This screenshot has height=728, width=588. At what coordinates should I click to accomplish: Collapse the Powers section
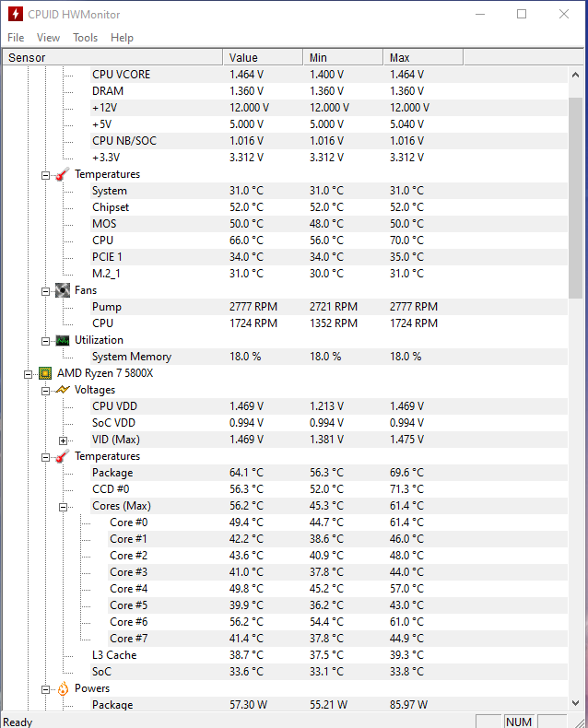click(45, 689)
